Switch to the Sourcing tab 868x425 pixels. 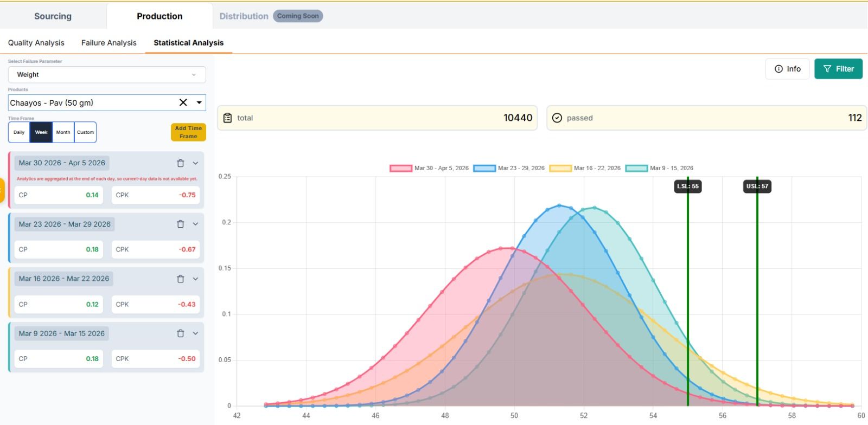tap(53, 16)
